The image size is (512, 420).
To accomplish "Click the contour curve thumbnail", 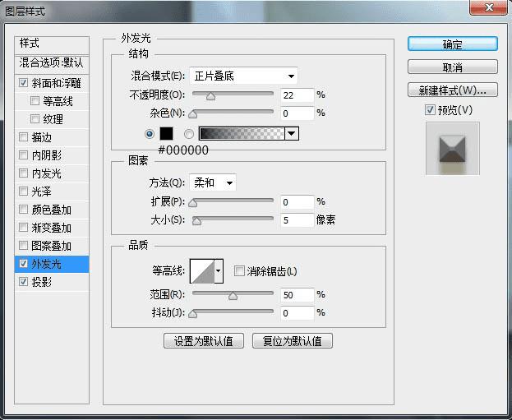I will pyautogui.click(x=202, y=271).
